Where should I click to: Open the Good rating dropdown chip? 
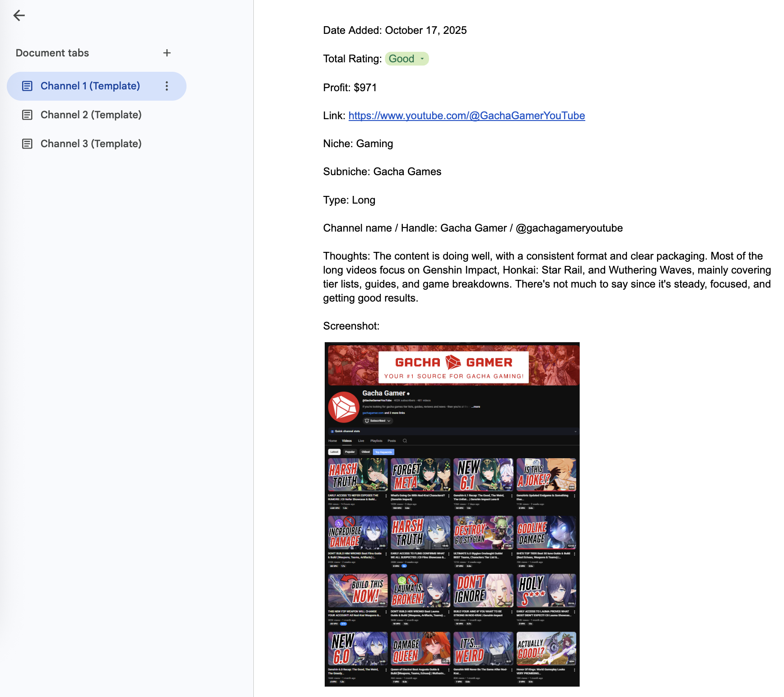[x=407, y=59]
